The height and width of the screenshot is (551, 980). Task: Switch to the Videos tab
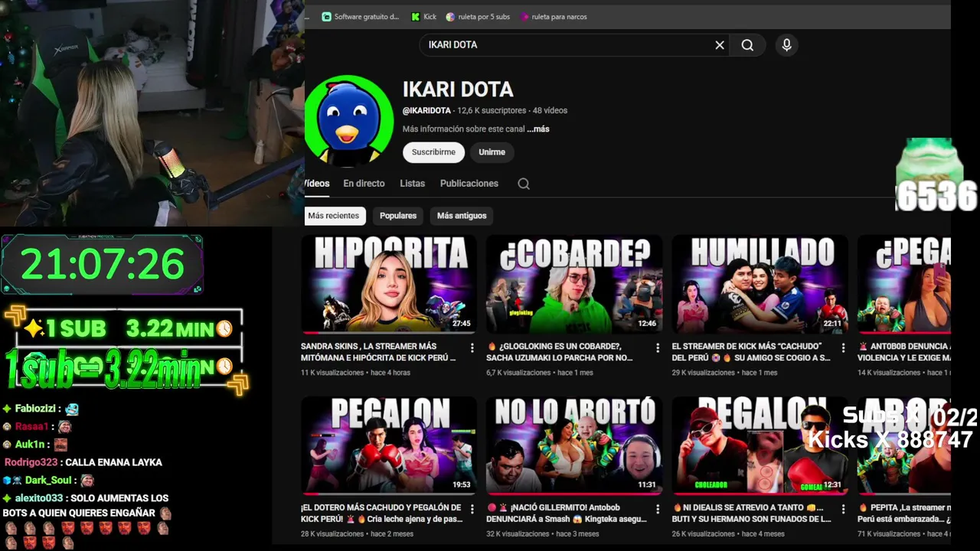(x=317, y=184)
